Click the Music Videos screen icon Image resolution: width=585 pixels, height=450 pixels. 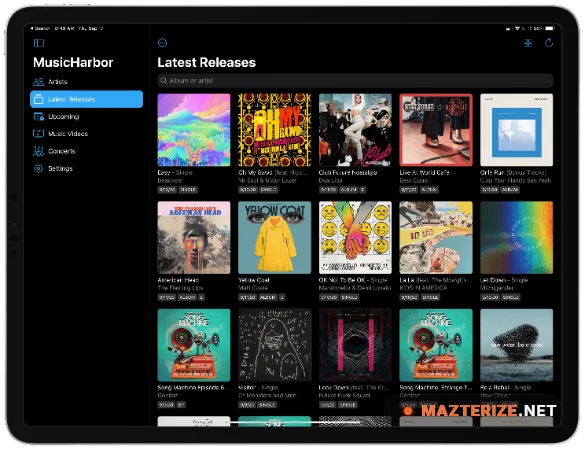[38, 134]
